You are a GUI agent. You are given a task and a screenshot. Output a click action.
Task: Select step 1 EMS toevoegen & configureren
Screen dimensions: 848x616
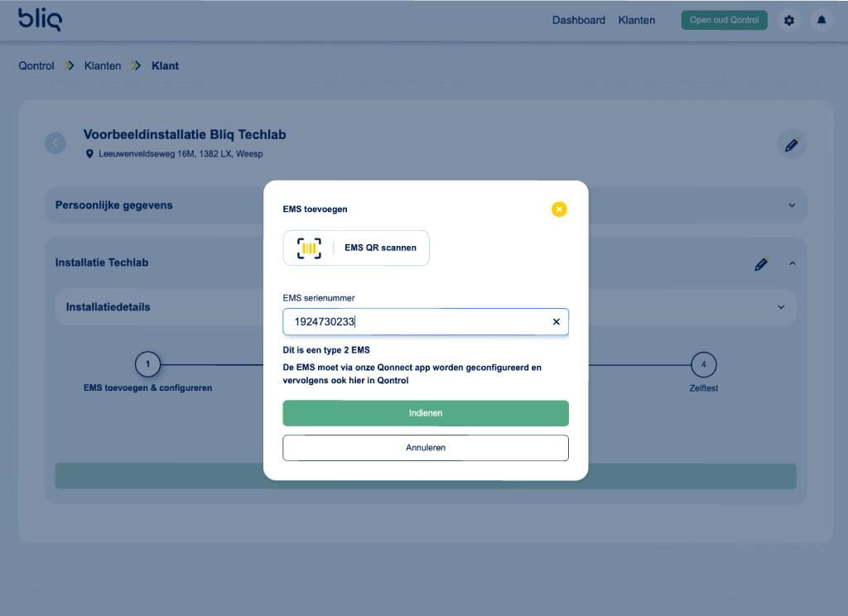pyautogui.click(x=147, y=364)
